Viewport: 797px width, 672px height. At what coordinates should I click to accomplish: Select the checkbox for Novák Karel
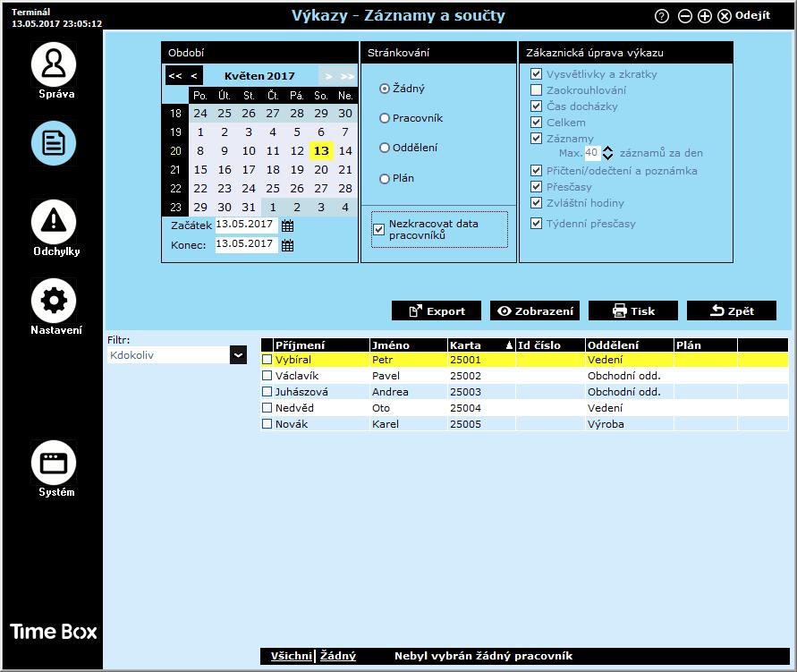pyautogui.click(x=267, y=423)
